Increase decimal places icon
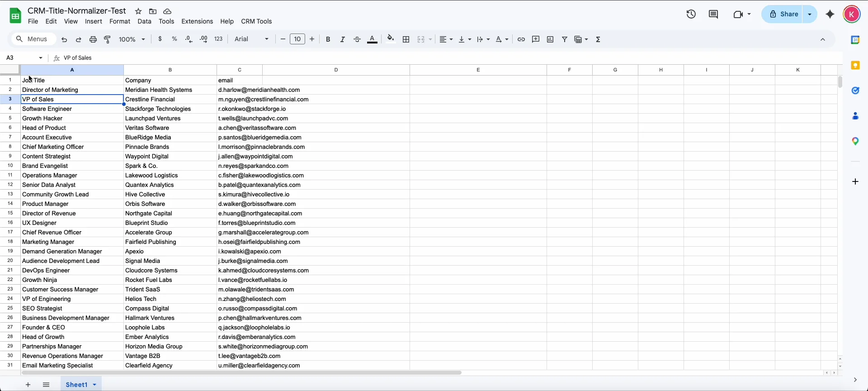 [x=204, y=39]
